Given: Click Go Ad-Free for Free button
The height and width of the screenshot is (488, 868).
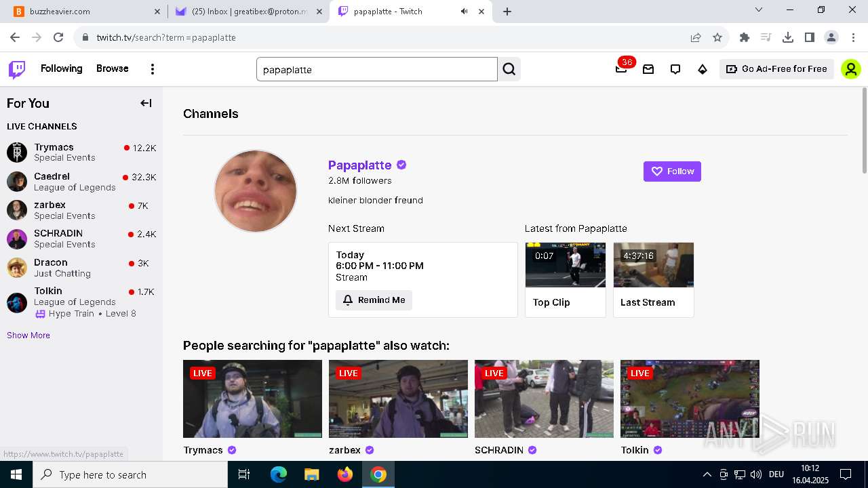Looking at the screenshot, I should coord(776,69).
